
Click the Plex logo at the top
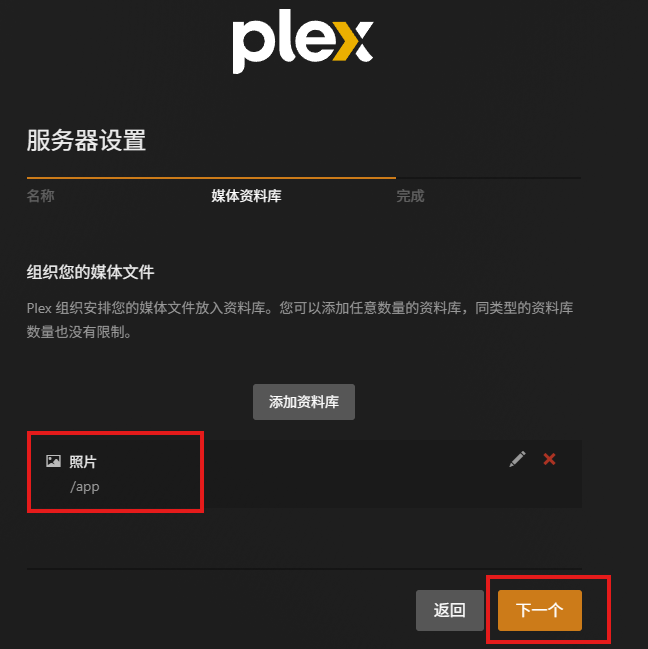303,41
